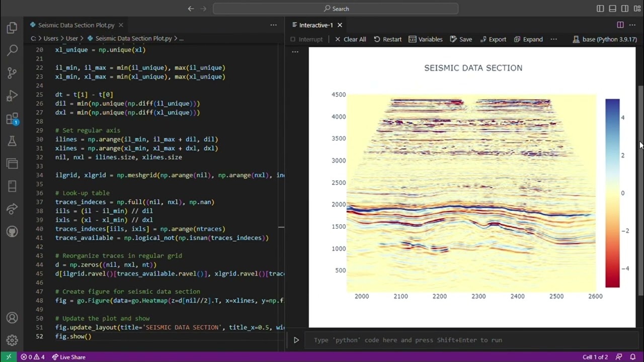The image size is (644, 362).
Task: Click the 'nil, nxl = ilines.size' line
Action: (x=119, y=157)
